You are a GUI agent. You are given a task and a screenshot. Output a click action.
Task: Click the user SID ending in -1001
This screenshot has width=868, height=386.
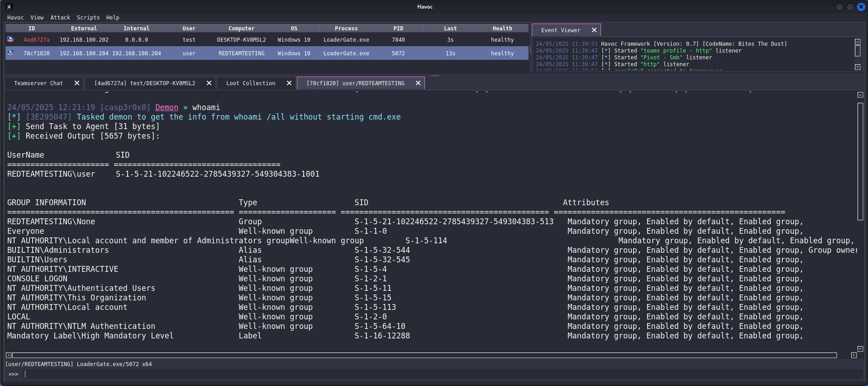218,174
